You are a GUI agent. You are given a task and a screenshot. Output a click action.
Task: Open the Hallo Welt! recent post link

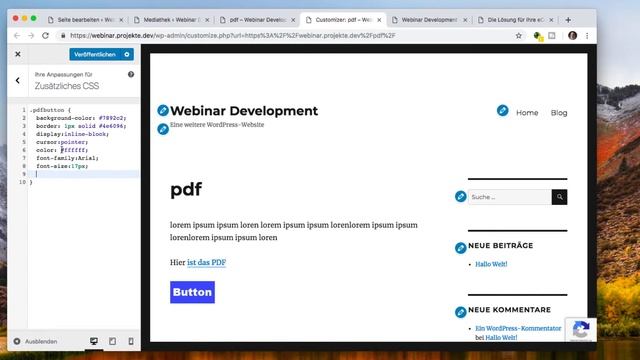[x=491, y=264]
